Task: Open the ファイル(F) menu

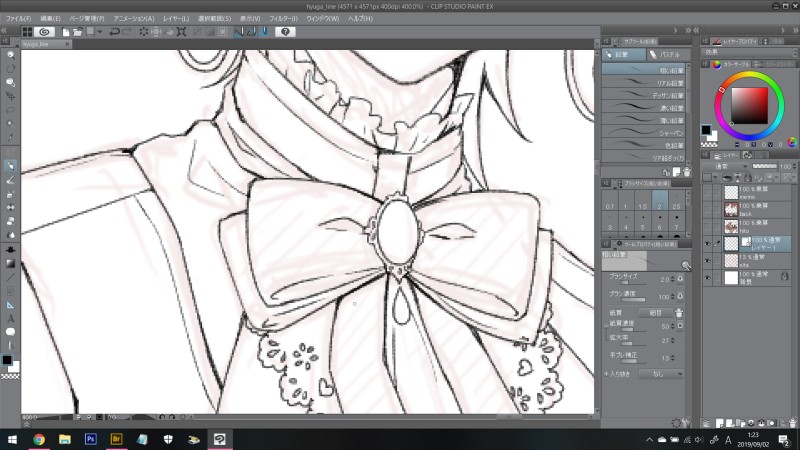Action: [18, 18]
